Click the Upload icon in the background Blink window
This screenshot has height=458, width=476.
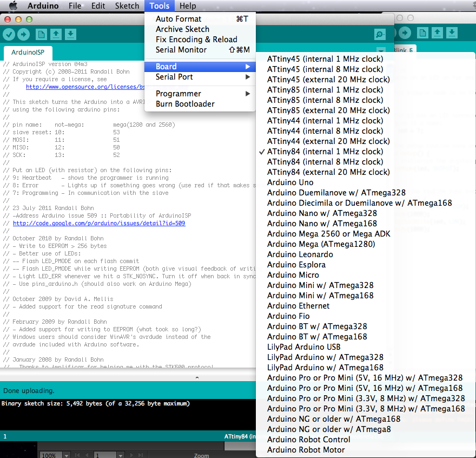[x=405, y=33]
